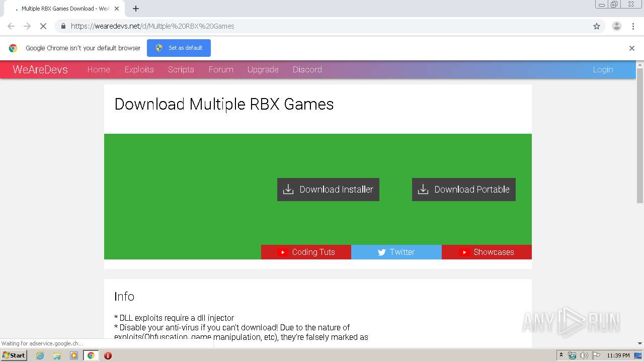The image size is (644, 362).
Task: Click the address bar URL
Action: click(x=152, y=26)
